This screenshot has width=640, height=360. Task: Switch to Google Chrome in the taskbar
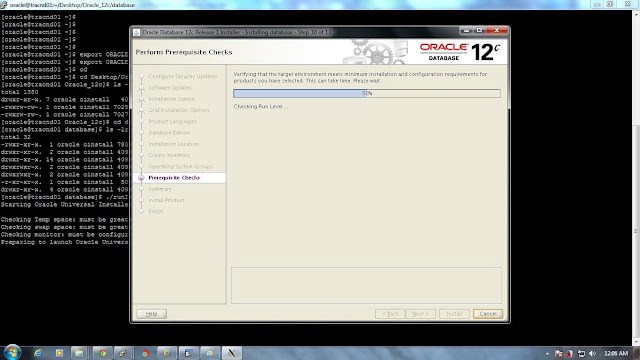pos(102,353)
